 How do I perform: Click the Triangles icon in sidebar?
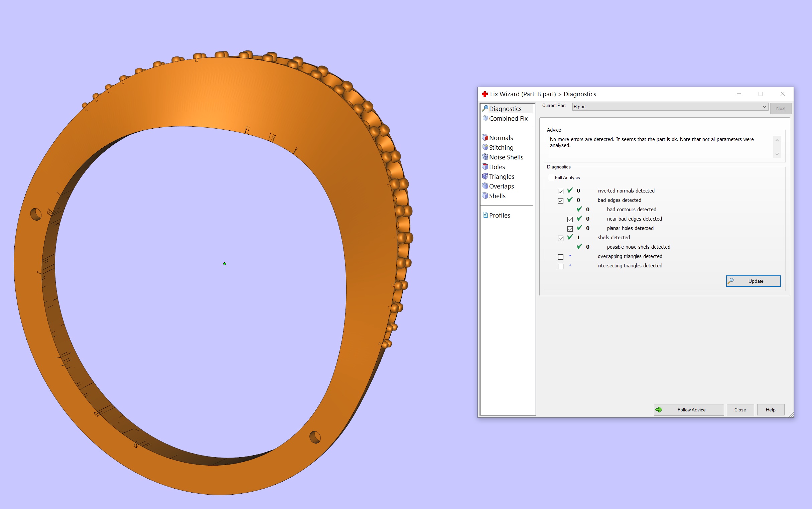485,176
